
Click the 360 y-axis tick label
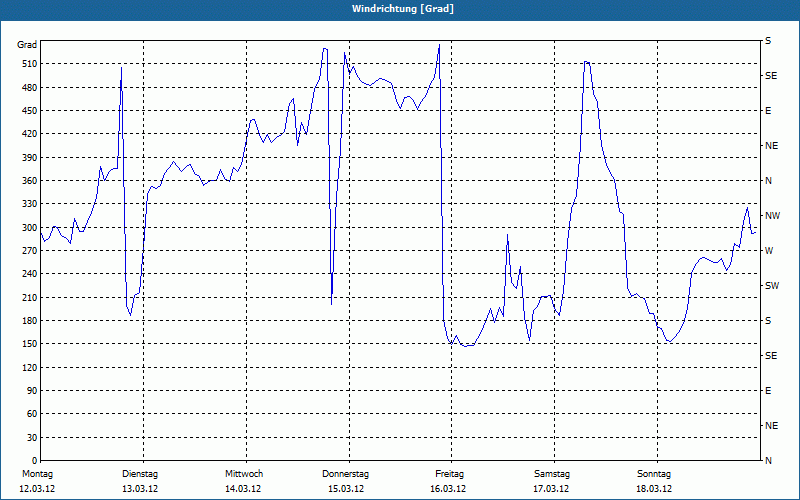(29, 181)
